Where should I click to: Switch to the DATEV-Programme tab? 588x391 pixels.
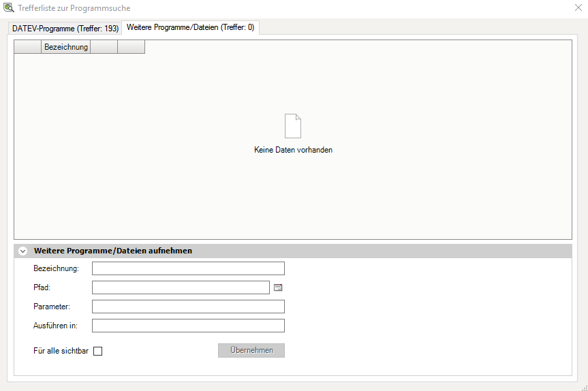point(65,28)
